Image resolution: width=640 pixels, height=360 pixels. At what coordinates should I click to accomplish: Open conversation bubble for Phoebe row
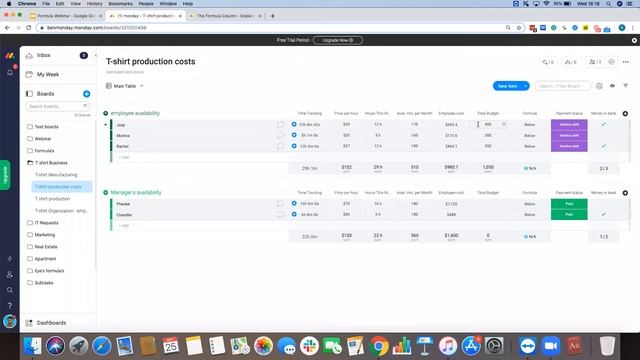click(x=280, y=204)
